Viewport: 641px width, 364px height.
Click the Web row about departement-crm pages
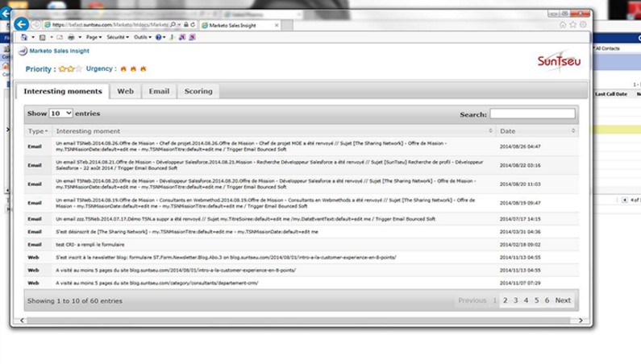click(302, 283)
